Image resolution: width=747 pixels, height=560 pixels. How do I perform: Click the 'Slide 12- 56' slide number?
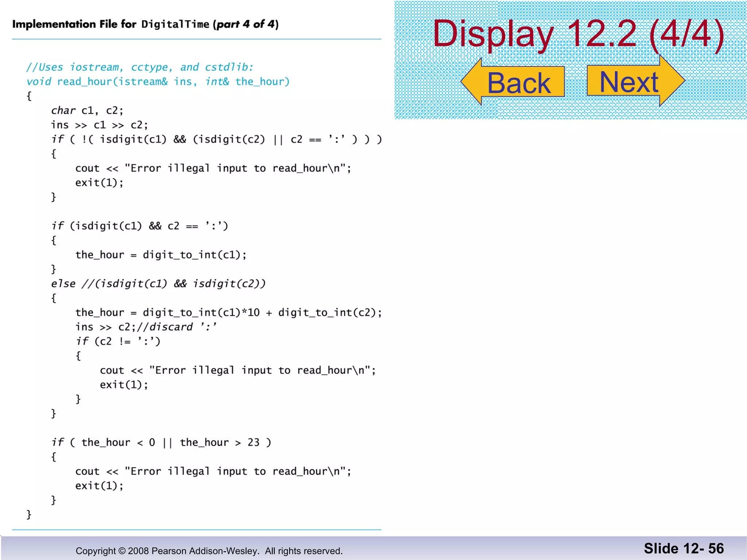(684, 549)
